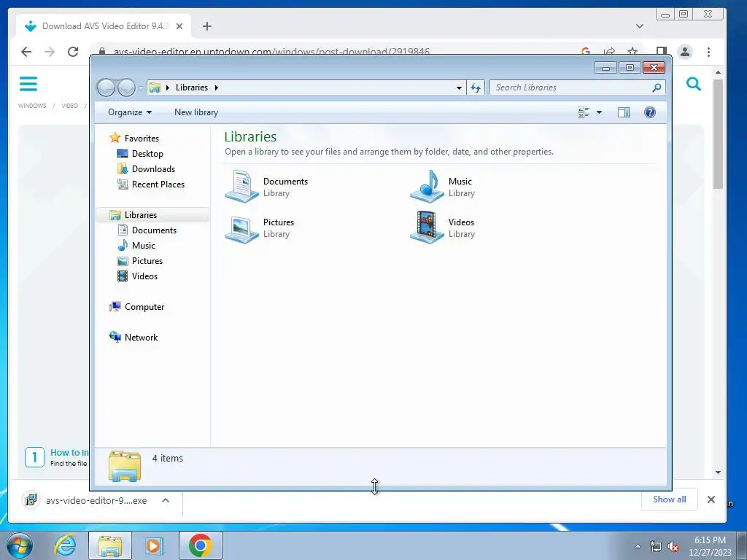This screenshot has height=560, width=747.
Task: Open the Music library large icon
Action: tap(427, 187)
